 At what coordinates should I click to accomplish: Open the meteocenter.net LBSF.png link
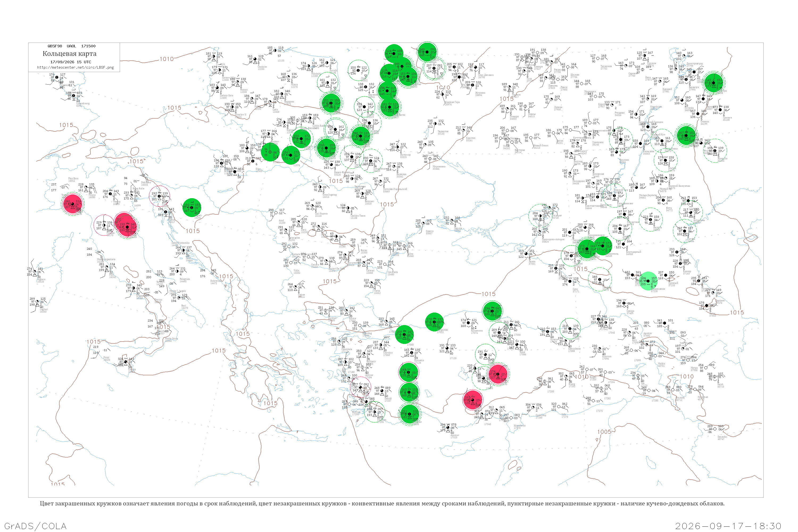click(x=75, y=68)
